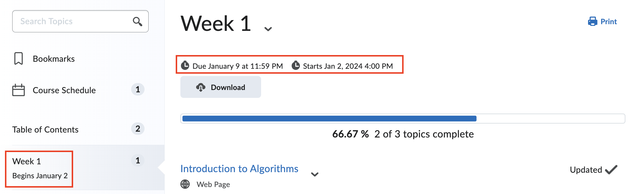Click the clock icon beside the start date
The image size is (644, 194).
[x=296, y=66]
